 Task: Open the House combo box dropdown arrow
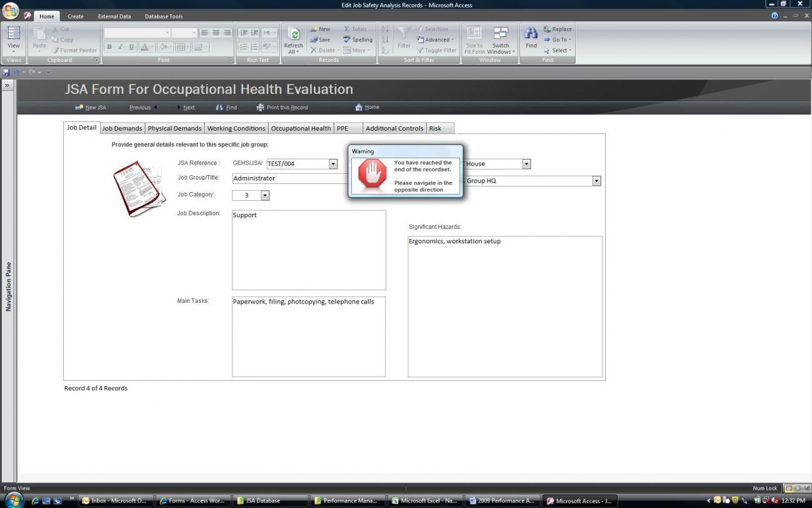pyautogui.click(x=526, y=164)
